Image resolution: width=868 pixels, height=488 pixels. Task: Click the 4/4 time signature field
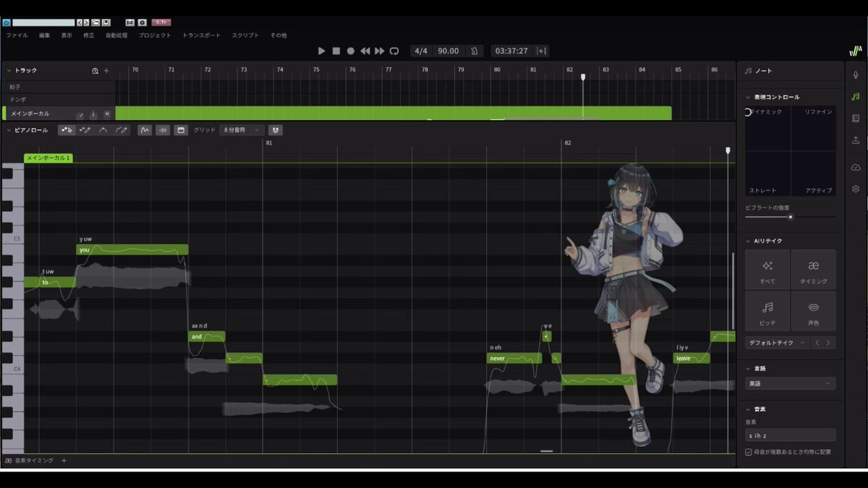pyautogui.click(x=421, y=51)
